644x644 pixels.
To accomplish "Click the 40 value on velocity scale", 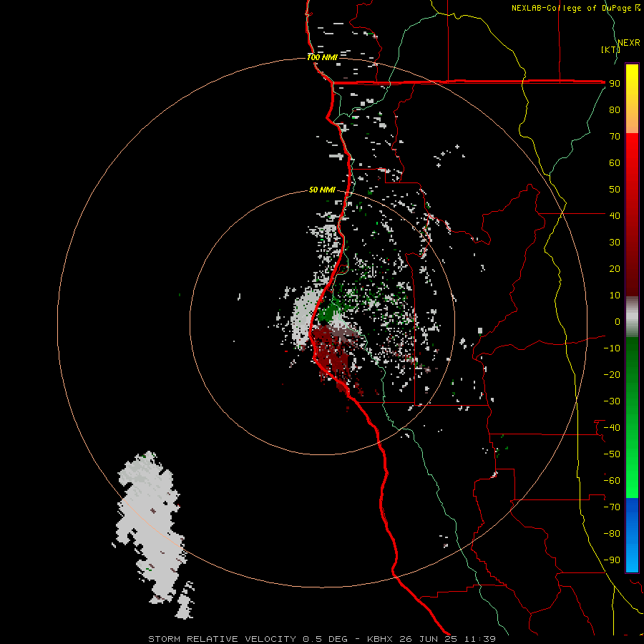I will pyautogui.click(x=615, y=215).
